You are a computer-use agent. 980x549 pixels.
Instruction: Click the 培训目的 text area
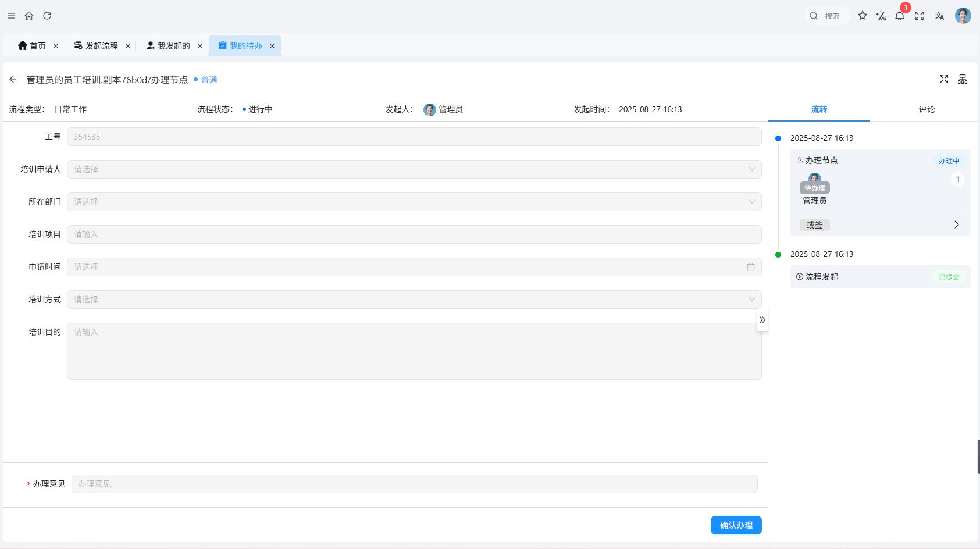pos(414,351)
